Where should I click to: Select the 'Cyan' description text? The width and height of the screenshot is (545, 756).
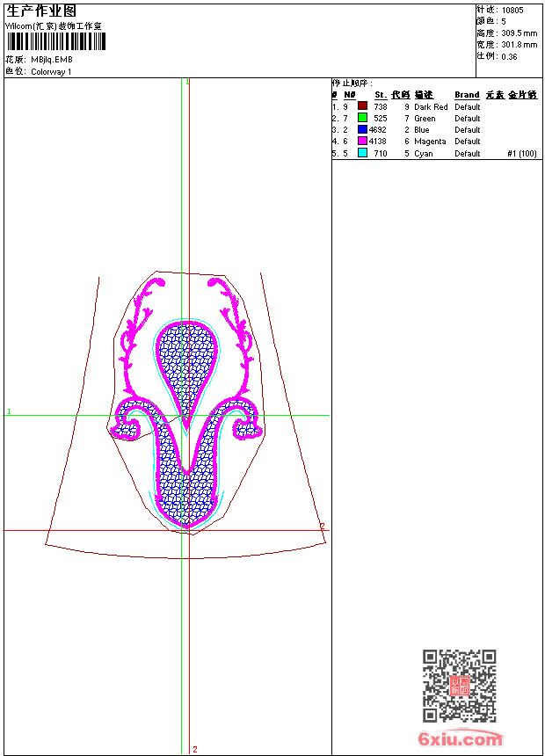click(x=424, y=154)
